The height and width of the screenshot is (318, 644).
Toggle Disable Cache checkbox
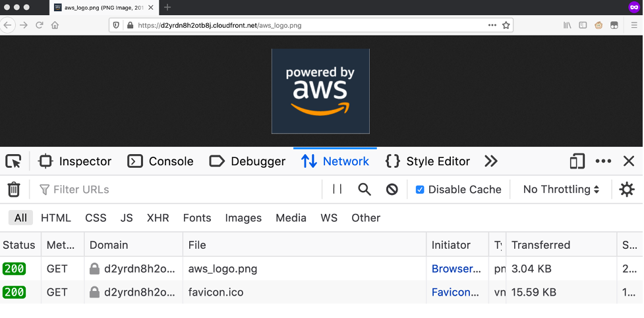(x=420, y=190)
